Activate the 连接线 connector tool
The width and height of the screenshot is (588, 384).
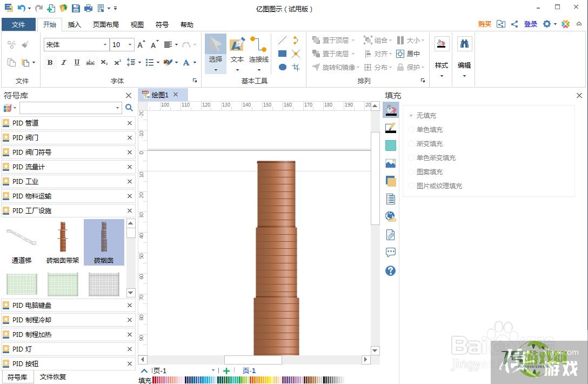(x=259, y=54)
